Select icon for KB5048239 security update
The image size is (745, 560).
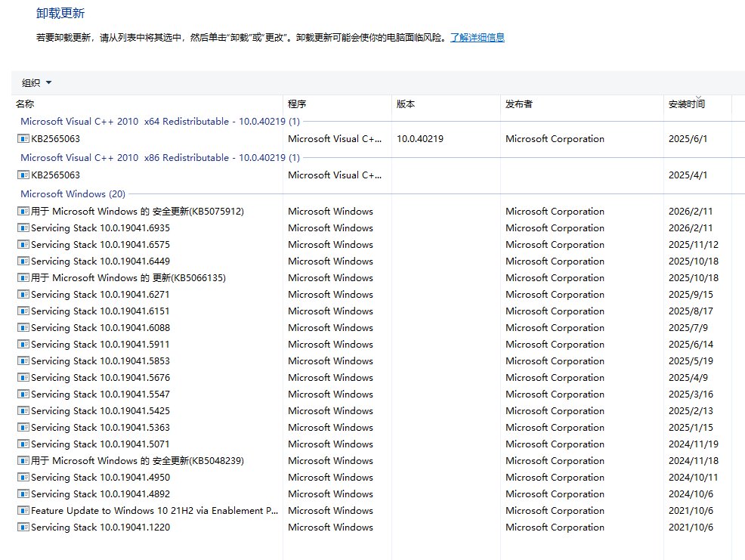[23, 461]
